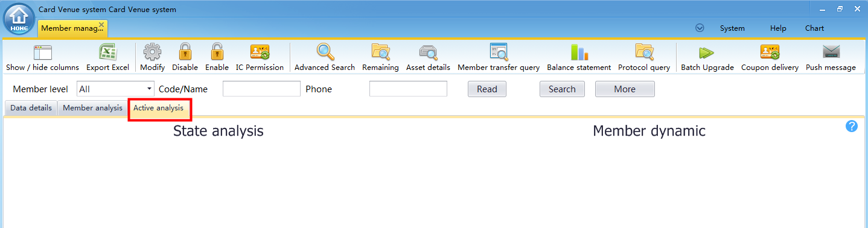The width and height of the screenshot is (868, 228).
Task: Open Advanced Search magnifier
Action: pos(325,58)
